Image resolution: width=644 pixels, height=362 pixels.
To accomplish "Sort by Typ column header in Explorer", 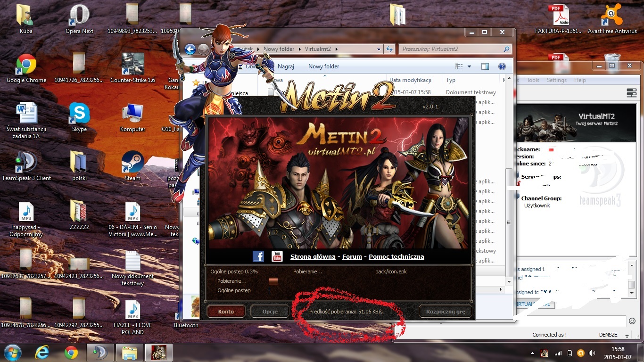I will pos(451,80).
